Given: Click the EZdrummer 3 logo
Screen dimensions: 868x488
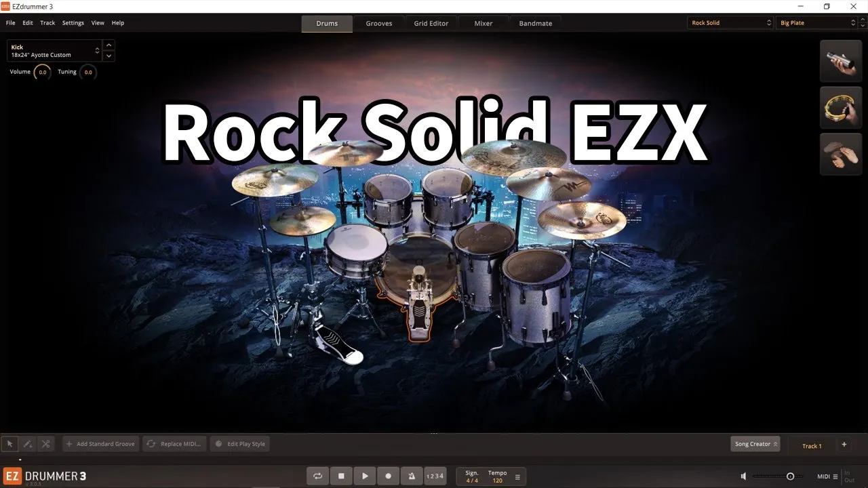Looking at the screenshot, I should pyautogui.click(x=45, y=476).
